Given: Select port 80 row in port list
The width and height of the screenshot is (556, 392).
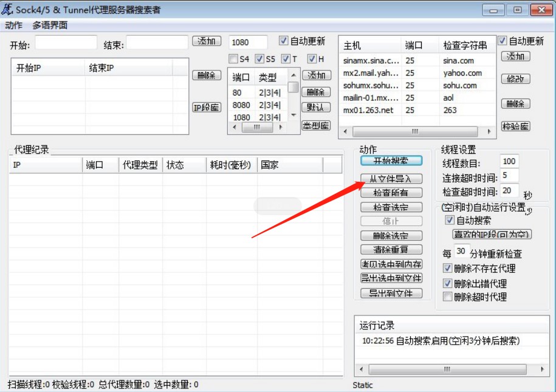Looking at the screenshot, I should click(x=258, y=92).
